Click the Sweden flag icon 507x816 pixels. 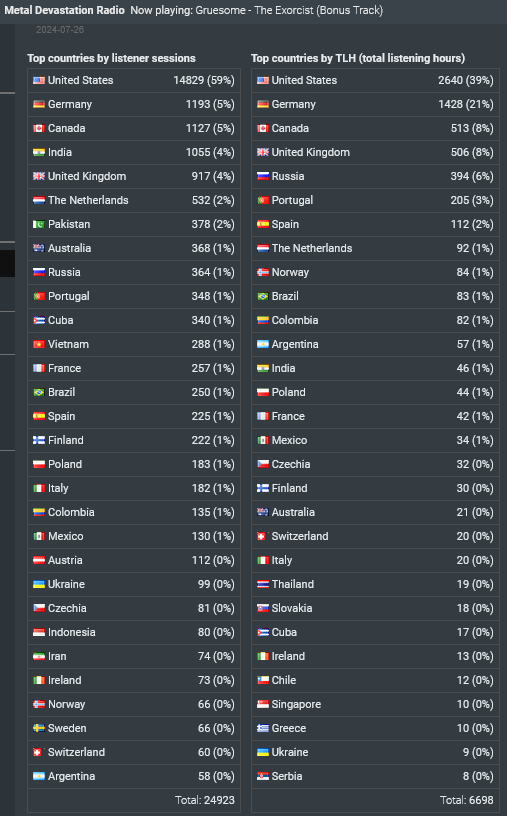pyautogui.click(x=39, y=728)
